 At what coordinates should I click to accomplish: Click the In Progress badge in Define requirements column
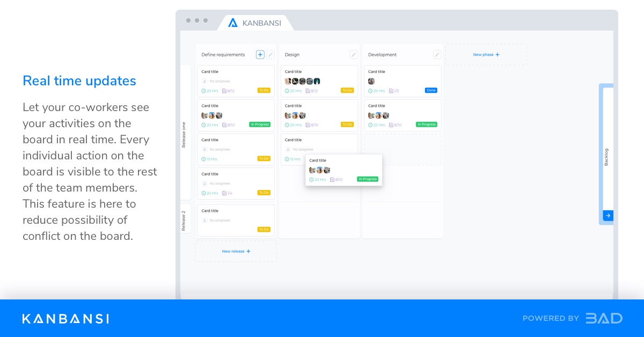260,124
